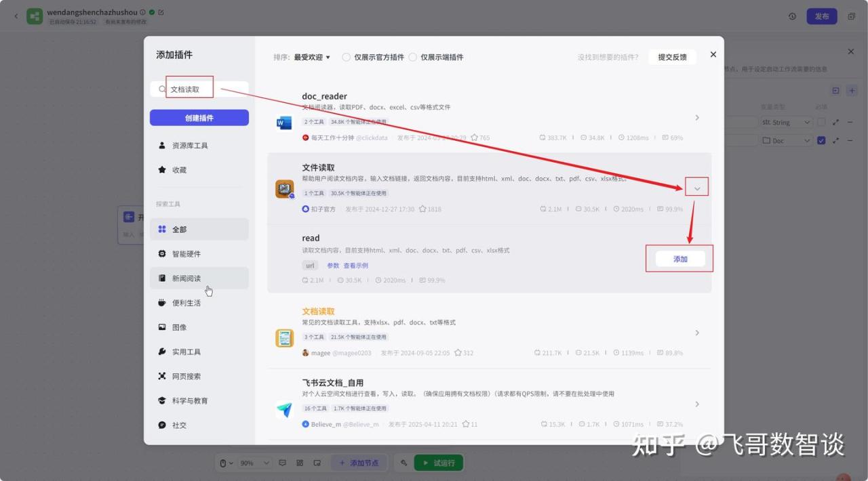This screenshot has height=481, width=868.
Task: Select 仅展示官方插件 radio option
Action: tap(347, 58)
